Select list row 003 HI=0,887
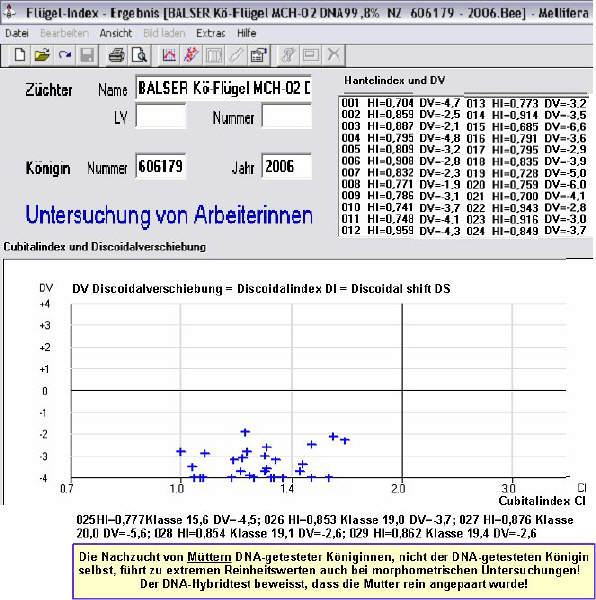Image resolution: width=596 pixels, height=600 pixels. [x=401, y=126]
